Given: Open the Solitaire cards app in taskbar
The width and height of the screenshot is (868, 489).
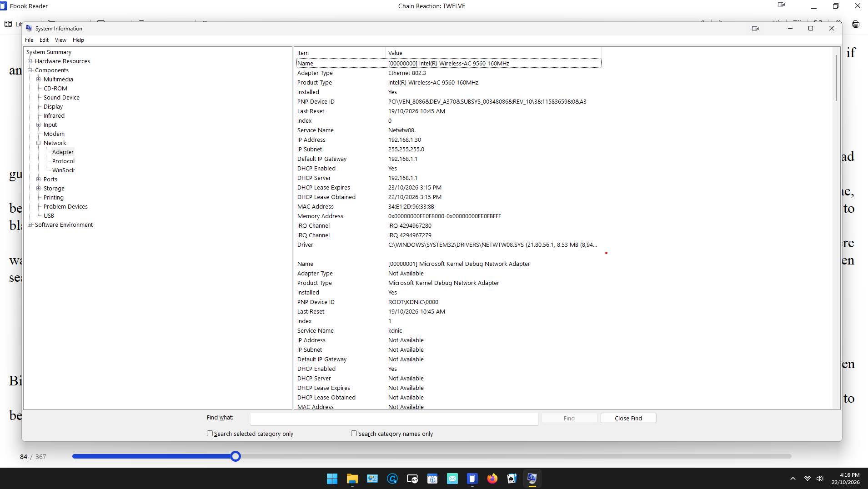Looking at the screenshot, I should tap(512, 479).
